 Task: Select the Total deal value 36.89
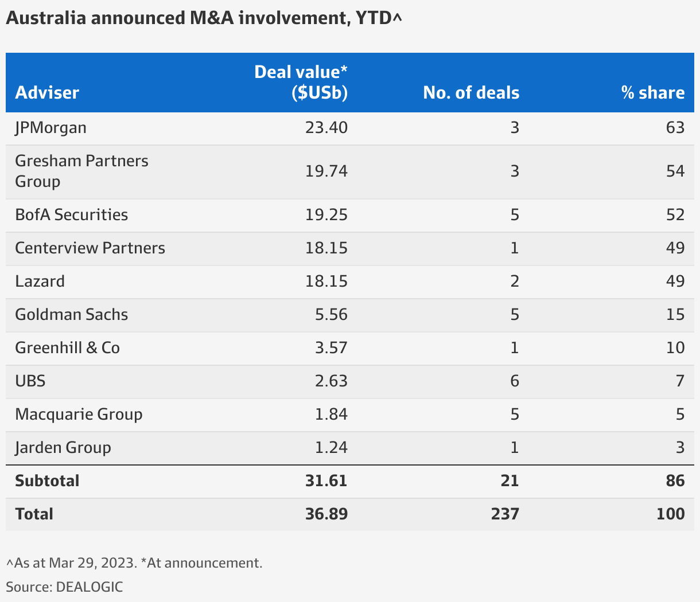[326, 514]
